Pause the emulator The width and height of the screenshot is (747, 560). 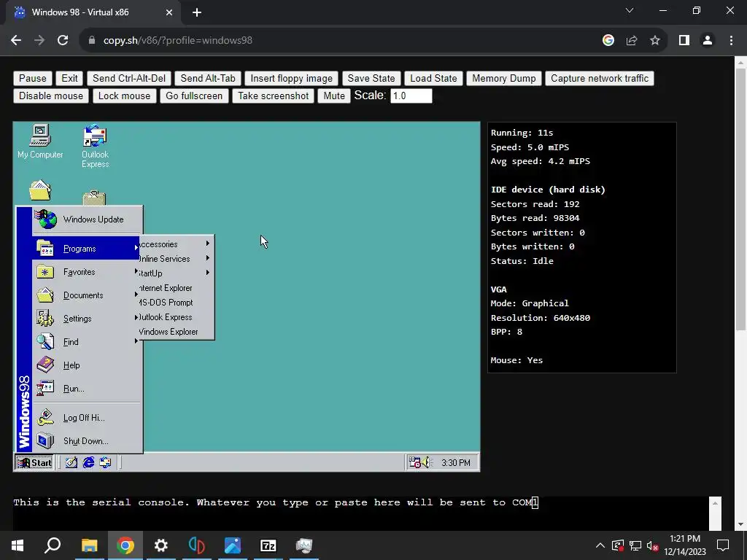click(x=33, y=79)
